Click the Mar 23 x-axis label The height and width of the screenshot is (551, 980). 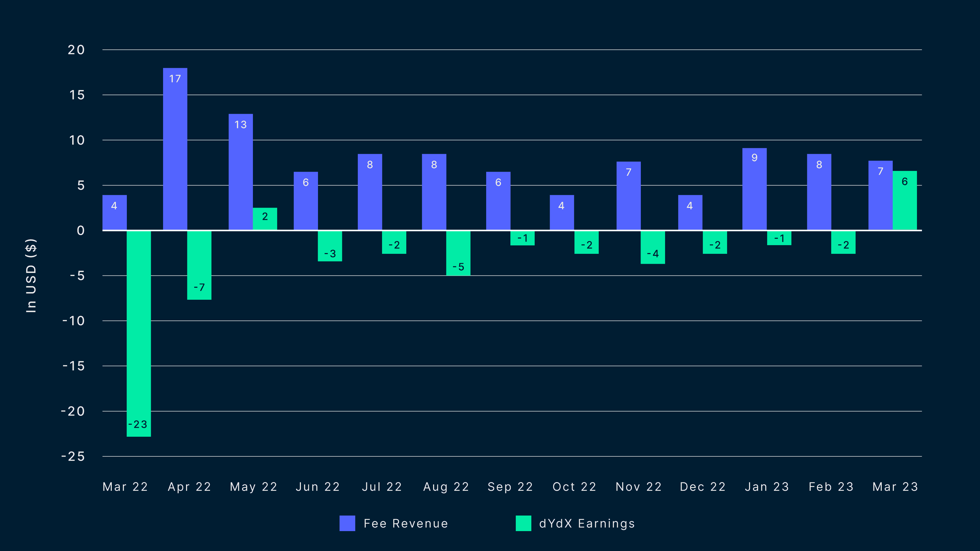click(x=895, y=487)
